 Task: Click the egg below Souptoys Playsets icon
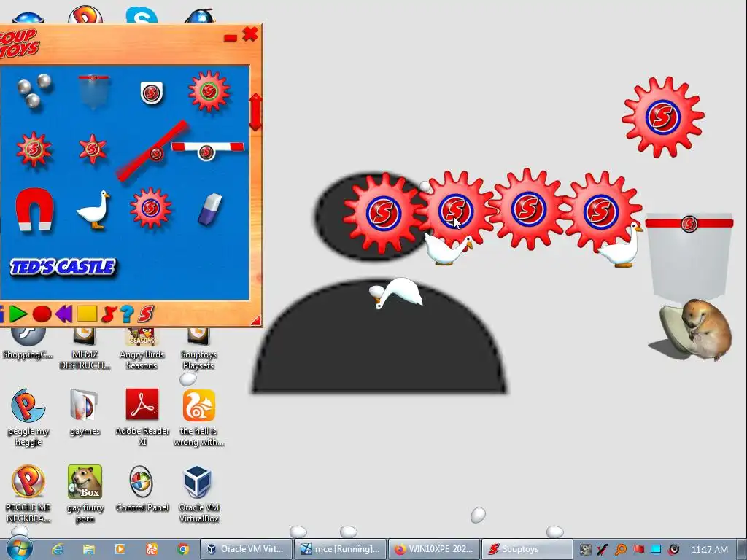188,379
